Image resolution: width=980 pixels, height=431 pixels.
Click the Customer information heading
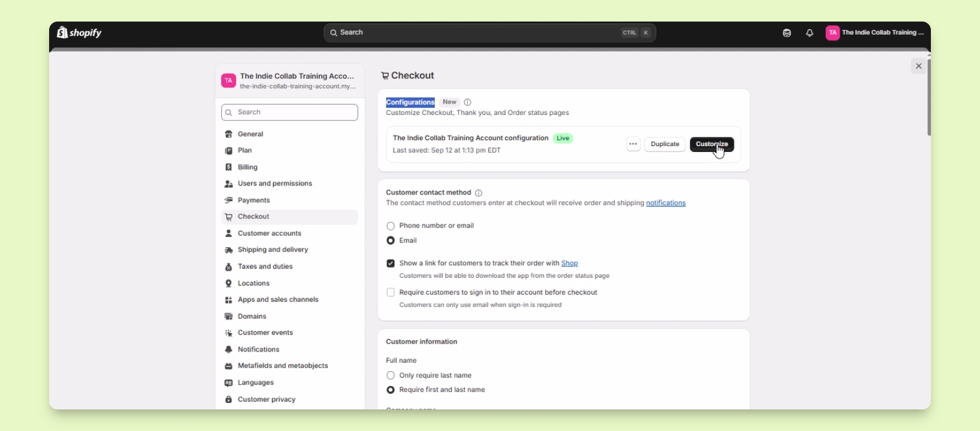(422, 342)
